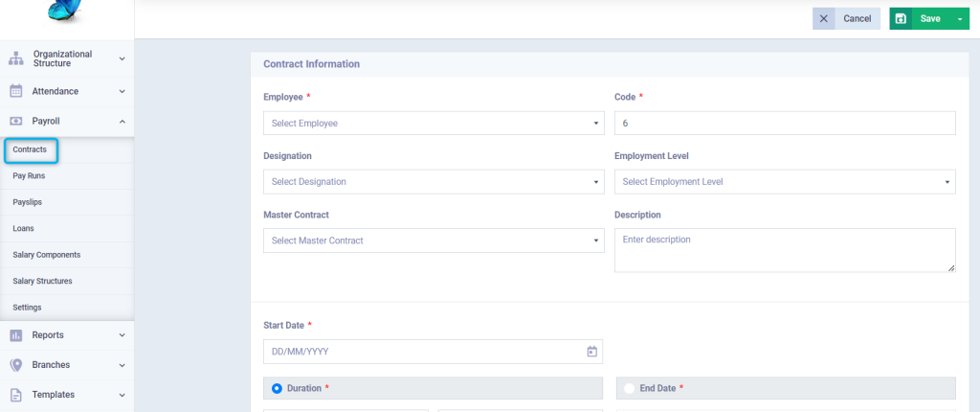
Task: Click the Organizational Structure menu label
Action: (62, 58)
